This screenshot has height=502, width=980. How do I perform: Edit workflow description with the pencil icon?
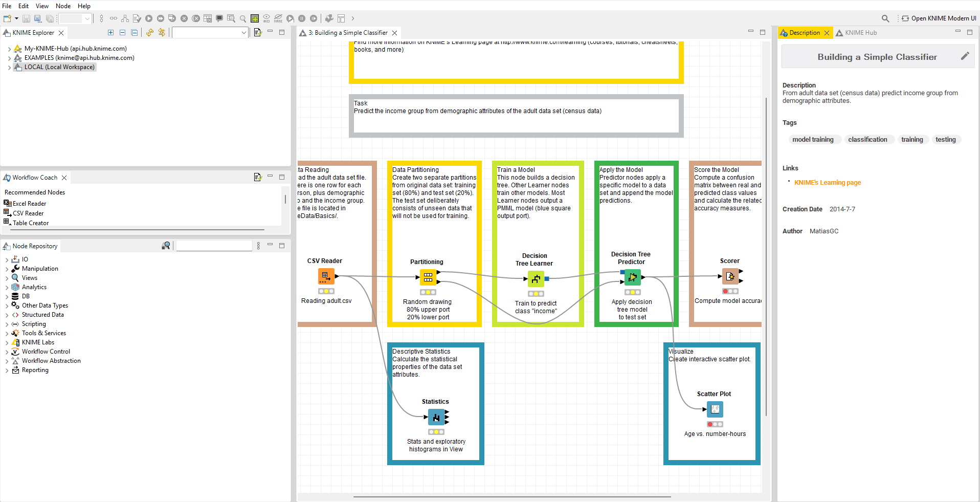pos(965,56)
